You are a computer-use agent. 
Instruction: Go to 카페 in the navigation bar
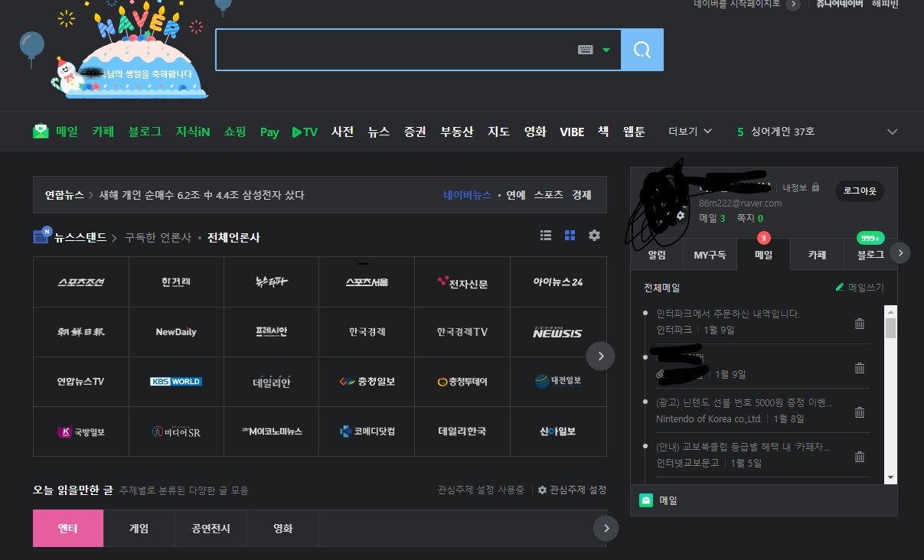point(103,132)
